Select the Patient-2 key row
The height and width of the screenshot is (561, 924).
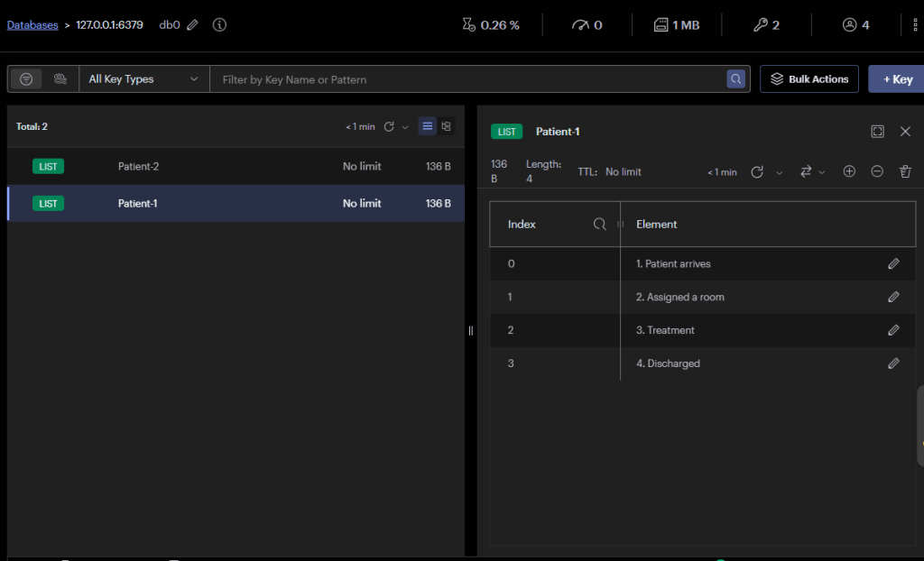[235, 167]
